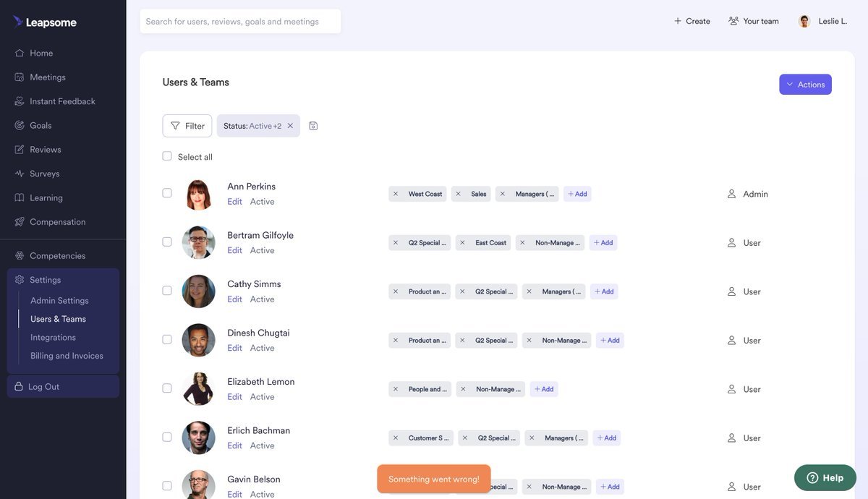Open Your team icon
This screenshot has width=868, height=499.
[x=733, y=21]
